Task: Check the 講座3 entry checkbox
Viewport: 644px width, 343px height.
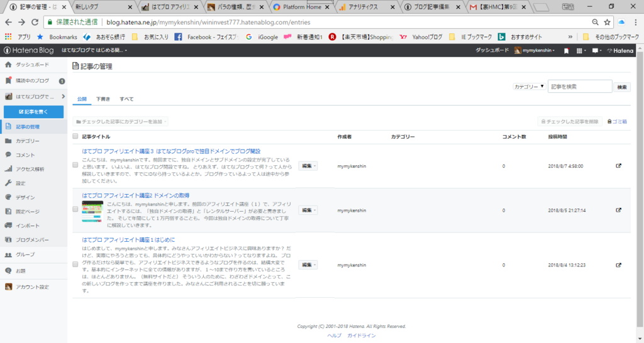Action: point(75,165)
